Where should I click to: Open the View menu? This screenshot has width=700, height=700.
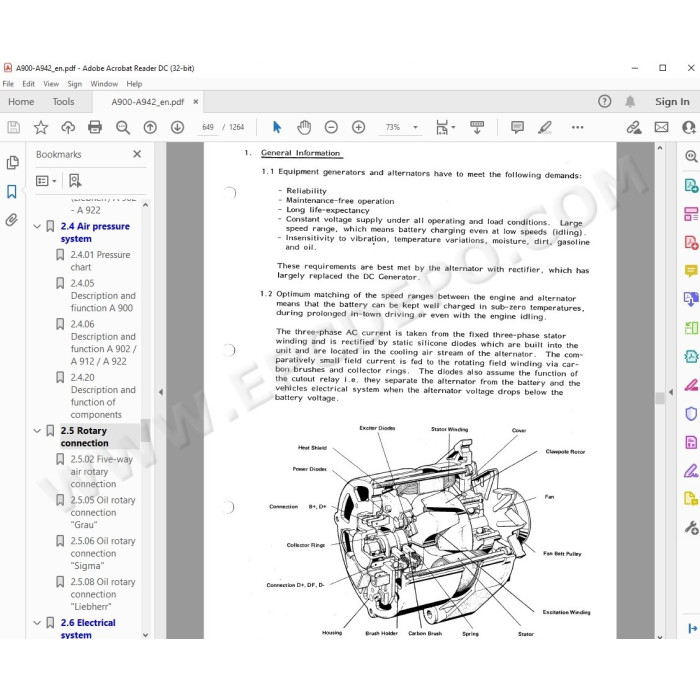point(51,83)
